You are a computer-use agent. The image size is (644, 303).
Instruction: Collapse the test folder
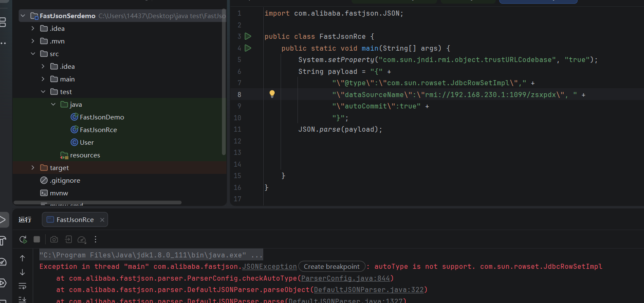[43, 92]
